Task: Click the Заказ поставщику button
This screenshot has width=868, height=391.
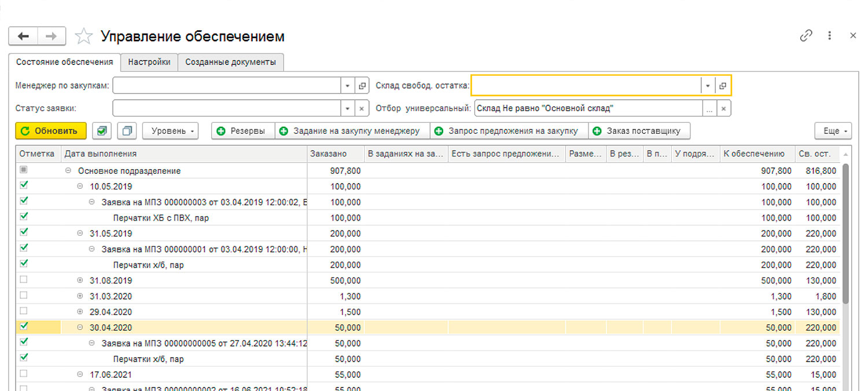Action: click(639, 131)
